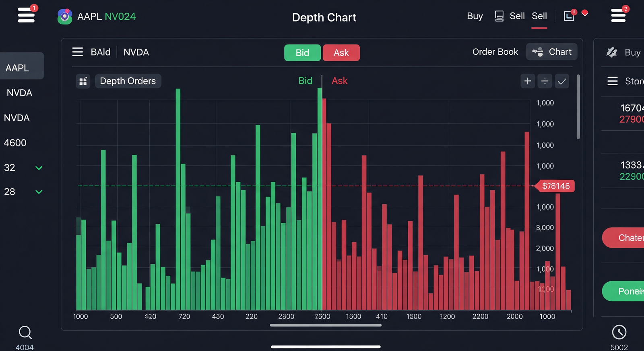Image resolution: width=644 pixels, height=351 pixels.
Task: Click the app logo beside AAPL NV024
Action: 64,16
